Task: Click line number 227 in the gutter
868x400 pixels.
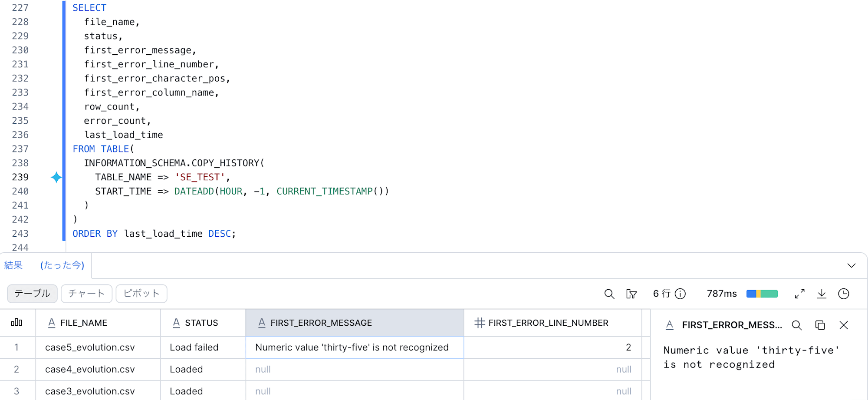Action: 20,8
